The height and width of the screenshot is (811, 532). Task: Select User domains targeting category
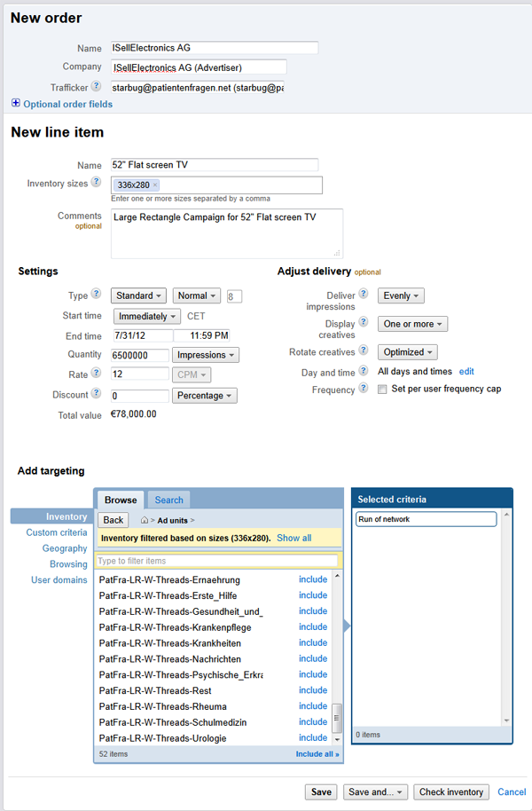[x=59, y=579]
